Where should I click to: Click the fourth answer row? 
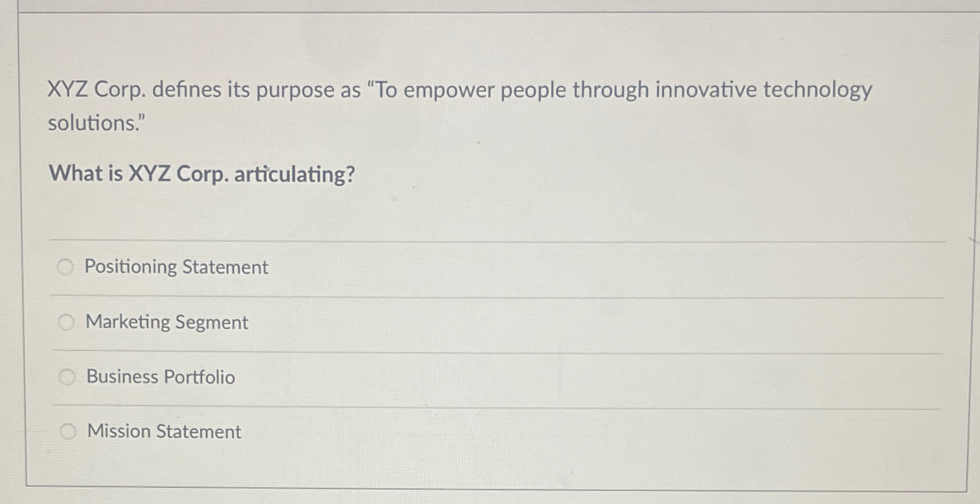pyautogui.click(x=433, y=431)
